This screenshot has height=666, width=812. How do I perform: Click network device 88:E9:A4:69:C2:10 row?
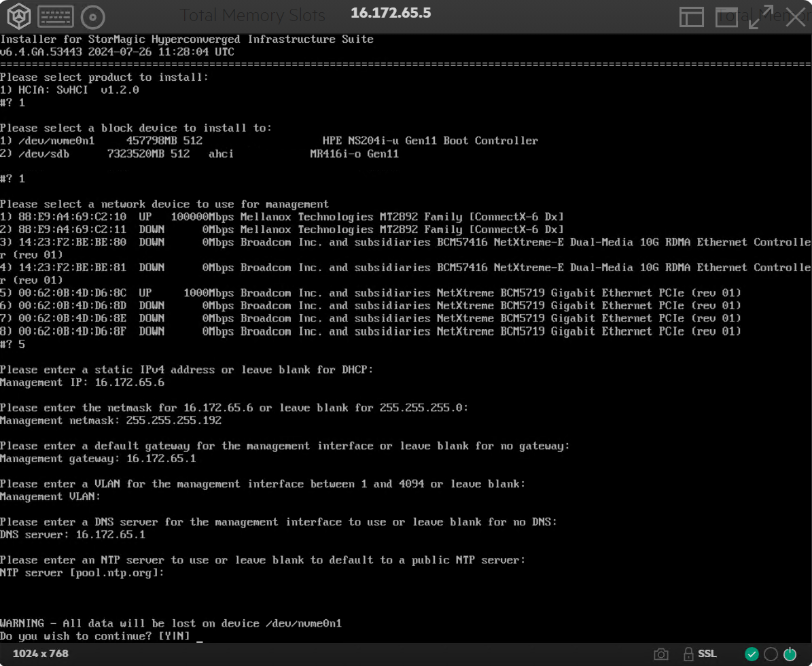click(x=282, y=217)
